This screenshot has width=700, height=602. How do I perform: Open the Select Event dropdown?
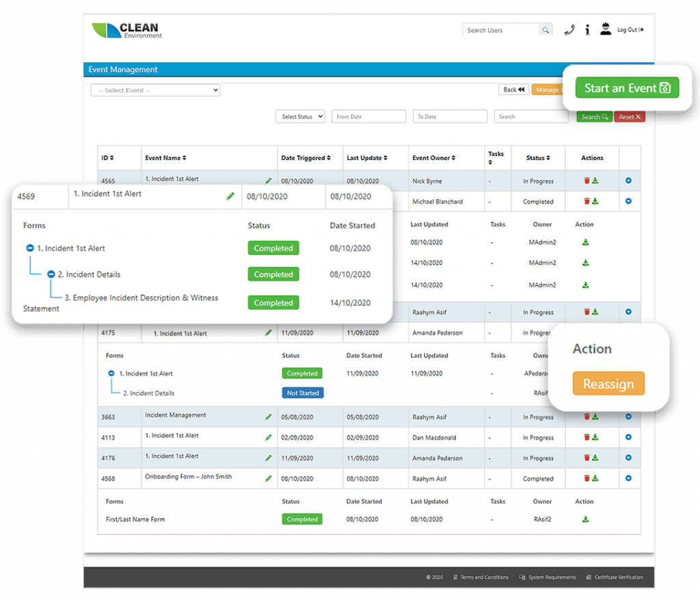(x=155, y=90)
